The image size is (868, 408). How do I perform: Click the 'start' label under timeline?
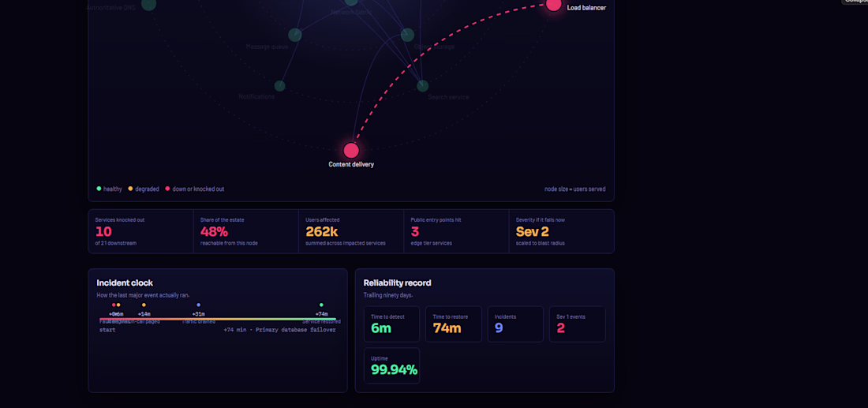[x=107, y=330]
